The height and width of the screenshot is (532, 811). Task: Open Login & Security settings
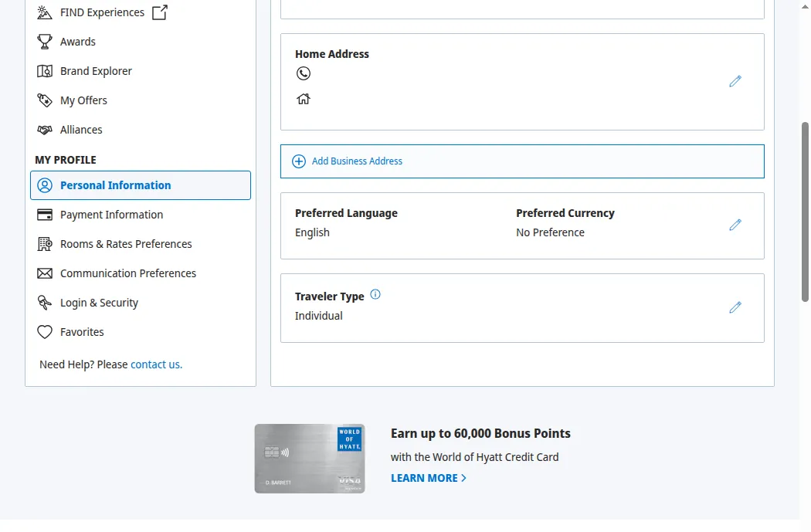(x=99, y=303)
